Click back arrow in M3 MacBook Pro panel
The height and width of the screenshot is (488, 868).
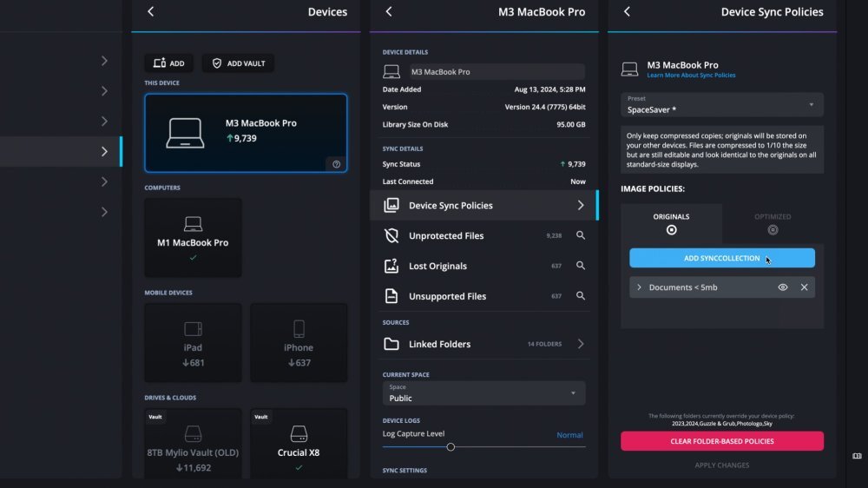(389, 11)
